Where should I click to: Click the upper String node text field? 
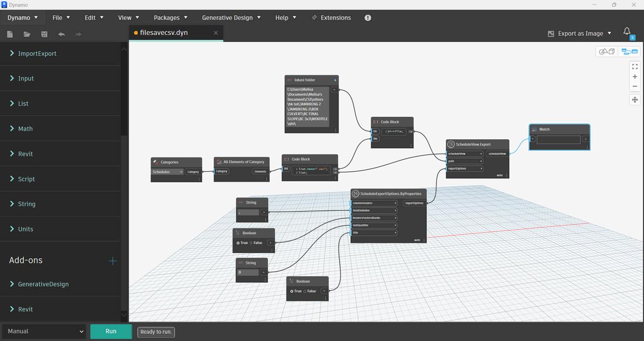pos(248,212)
